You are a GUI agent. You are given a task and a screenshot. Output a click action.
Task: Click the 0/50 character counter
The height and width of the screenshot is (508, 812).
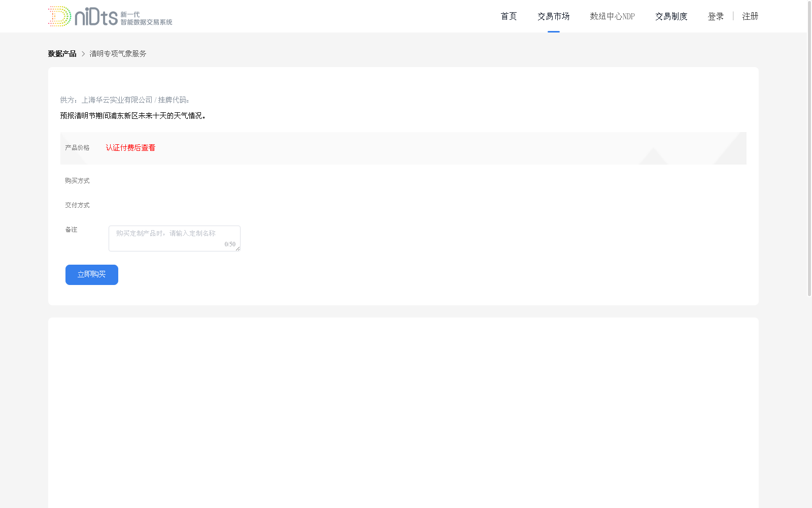230,244
